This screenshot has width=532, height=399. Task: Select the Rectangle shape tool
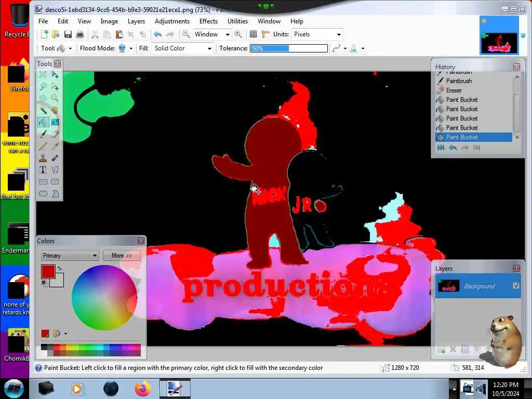pyautogui.click(x=43, y=182)
